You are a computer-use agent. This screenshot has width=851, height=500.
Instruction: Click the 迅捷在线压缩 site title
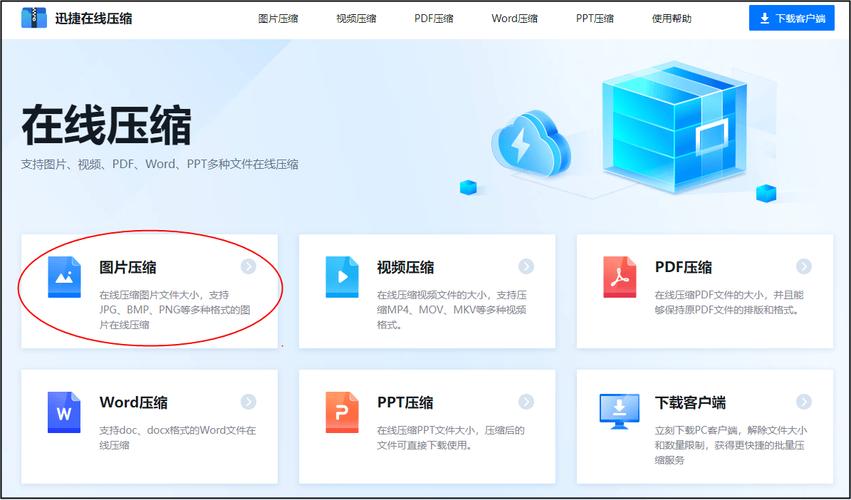[x=93, y=18]
